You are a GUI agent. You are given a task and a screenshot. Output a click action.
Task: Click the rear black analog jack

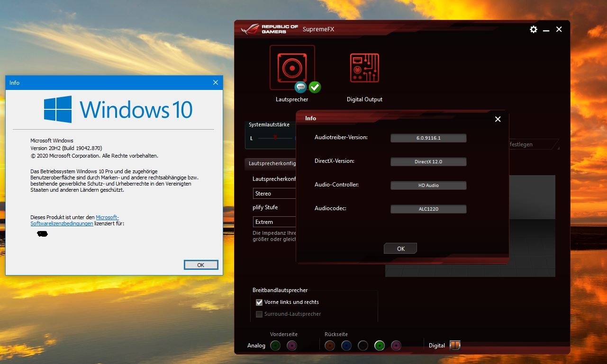[x=363, y=346]
